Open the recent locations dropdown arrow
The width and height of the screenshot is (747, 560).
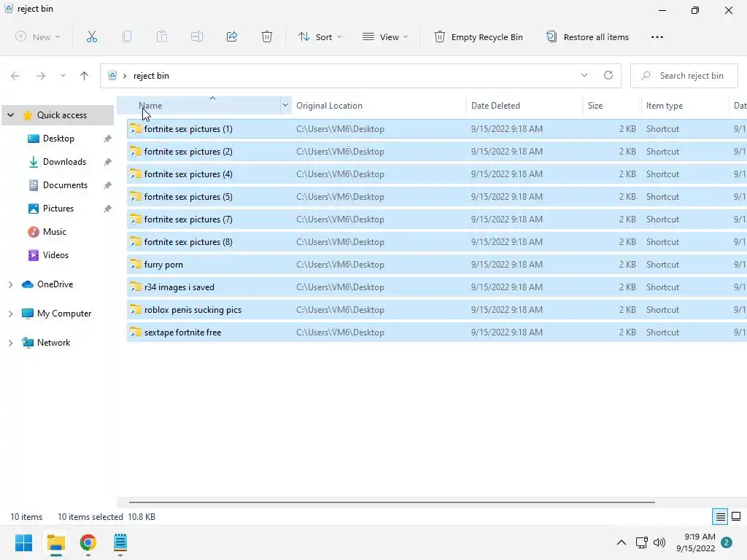click(x=63, y=76)
